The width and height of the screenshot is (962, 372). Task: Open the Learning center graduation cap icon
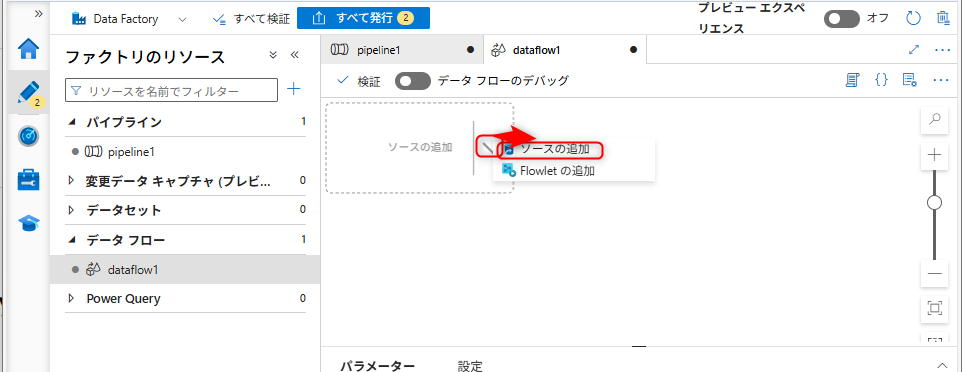(x=29, y=223)
